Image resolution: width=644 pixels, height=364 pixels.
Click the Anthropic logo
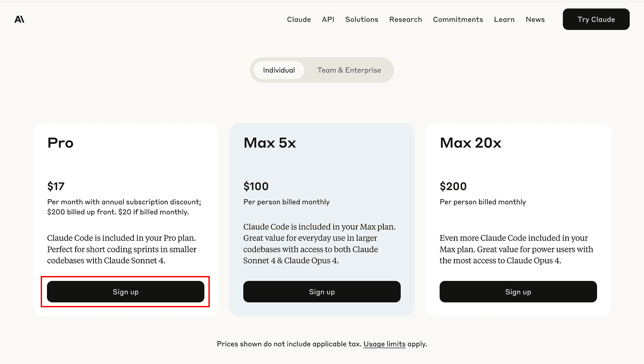point(19,19)
